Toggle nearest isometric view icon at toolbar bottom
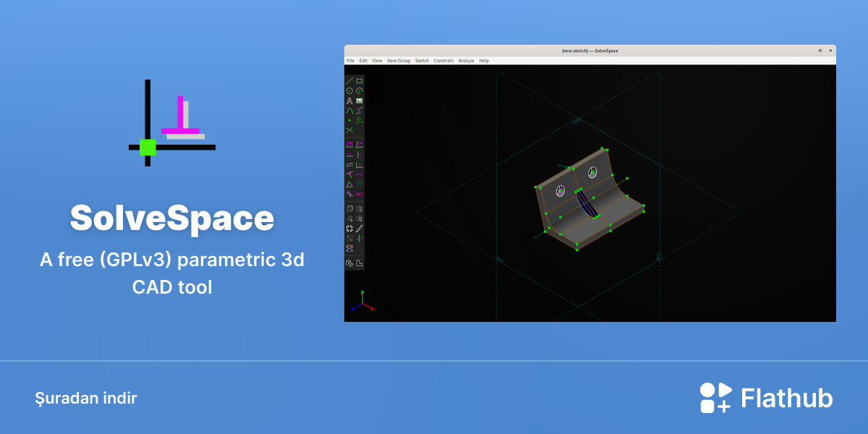Viewport: 868px width, 434px height. [349, 263]
